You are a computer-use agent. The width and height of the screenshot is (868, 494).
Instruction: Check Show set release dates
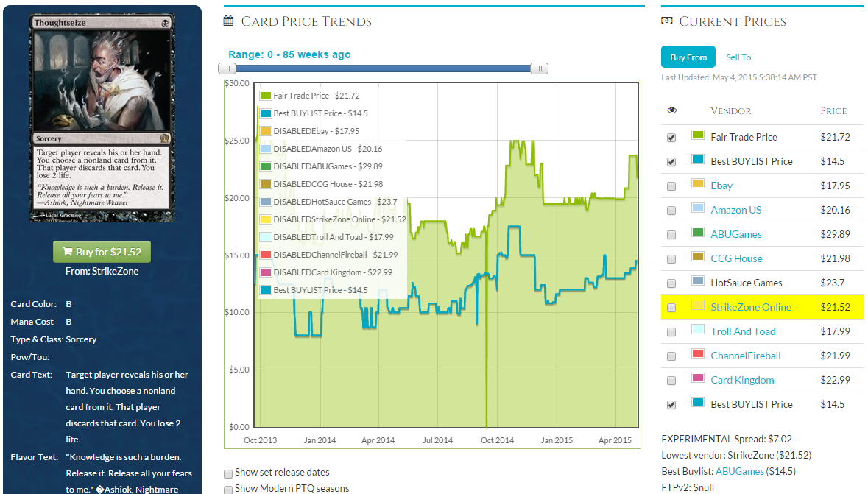pyautogui.click(x=228, y=474)
